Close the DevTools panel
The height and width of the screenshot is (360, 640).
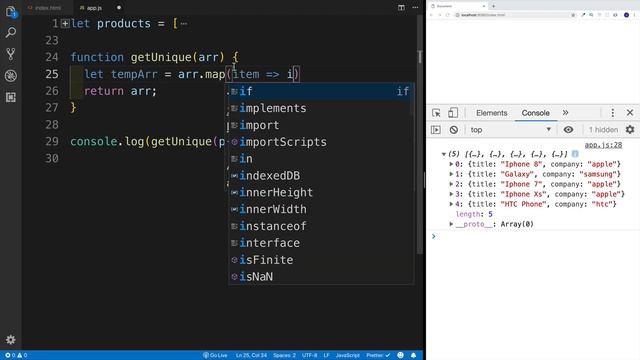coord(630,113)
